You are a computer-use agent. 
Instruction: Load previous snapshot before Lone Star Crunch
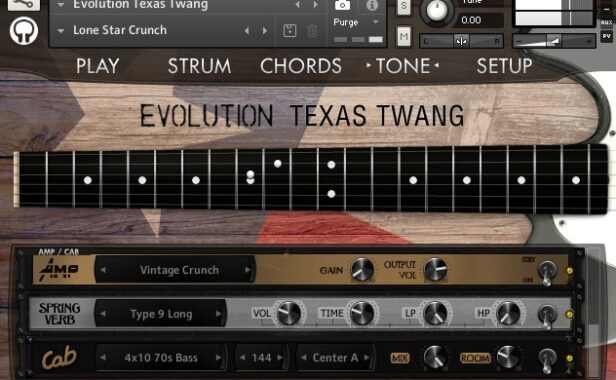point(246,30)
